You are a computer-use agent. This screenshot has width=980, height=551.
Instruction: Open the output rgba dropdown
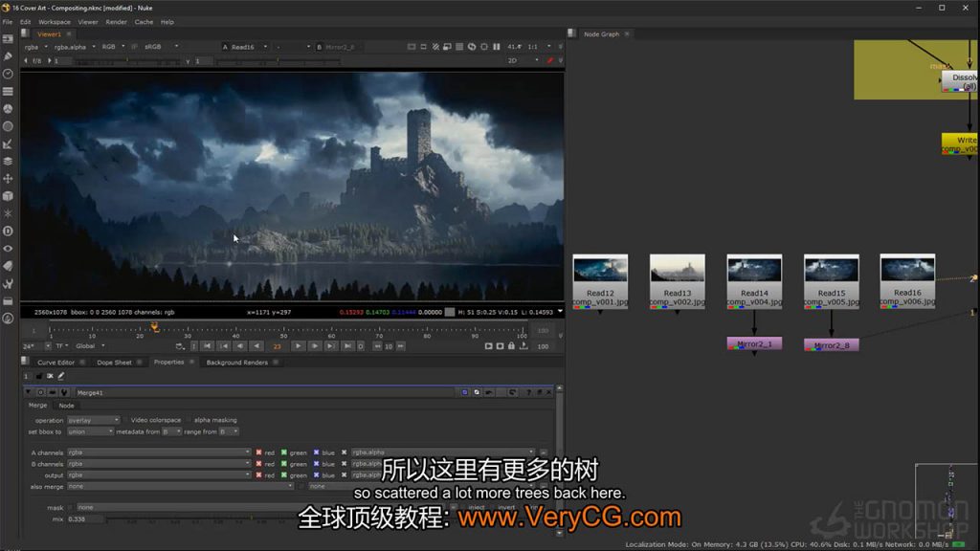pyautogui.click(x=159, y=475)
